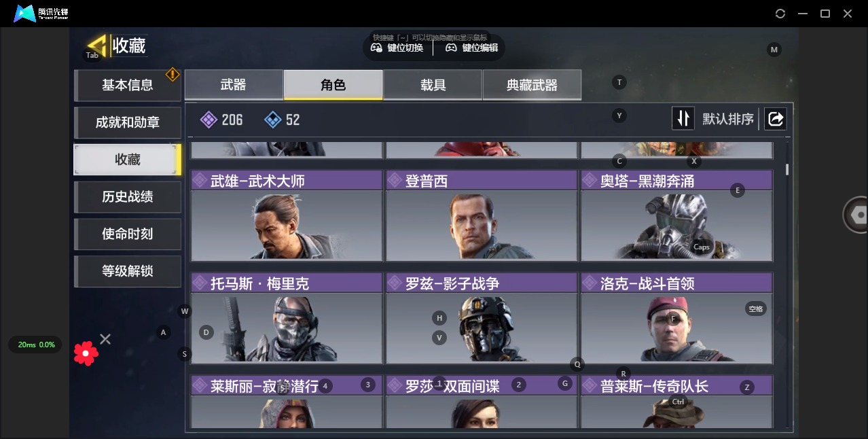Click the emulator refresh icon in title bar

click(780, 14)
